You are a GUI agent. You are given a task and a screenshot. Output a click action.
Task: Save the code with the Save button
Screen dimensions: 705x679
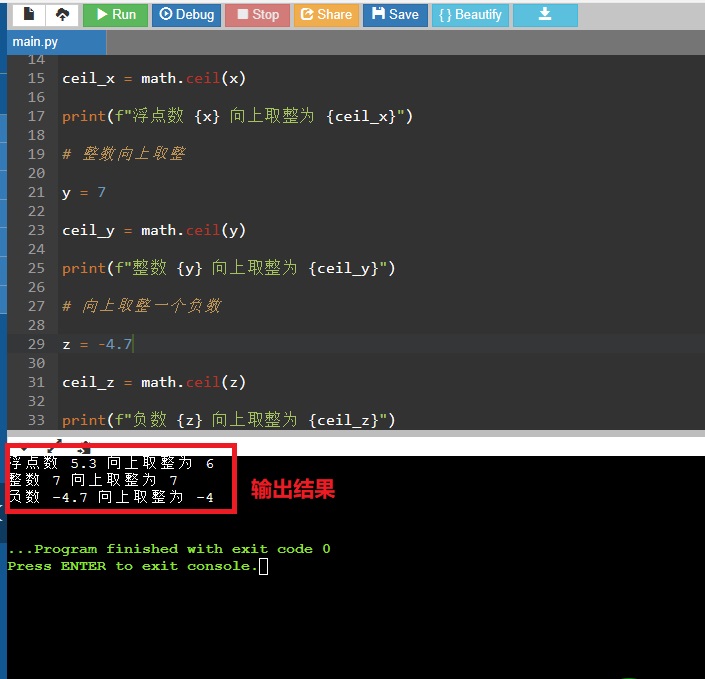point(395,14)
